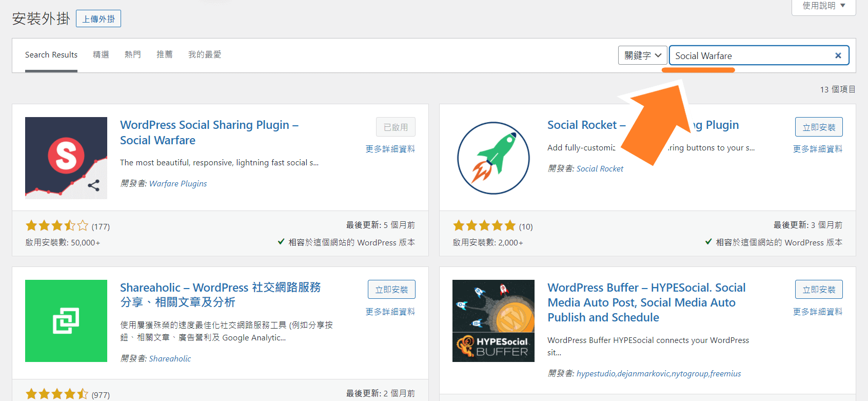
Task: Click the Social Warfare search input field
Action: 752,55
